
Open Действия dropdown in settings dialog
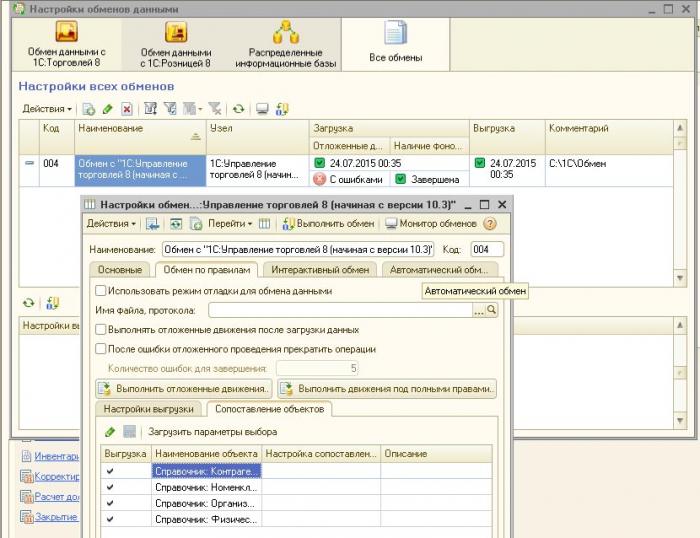(x=111, y=224)
